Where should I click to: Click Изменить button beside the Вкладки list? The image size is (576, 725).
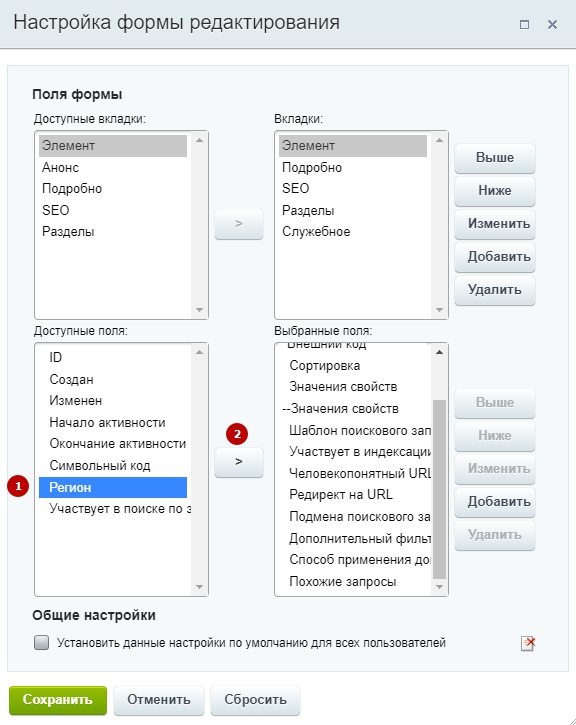495,224
